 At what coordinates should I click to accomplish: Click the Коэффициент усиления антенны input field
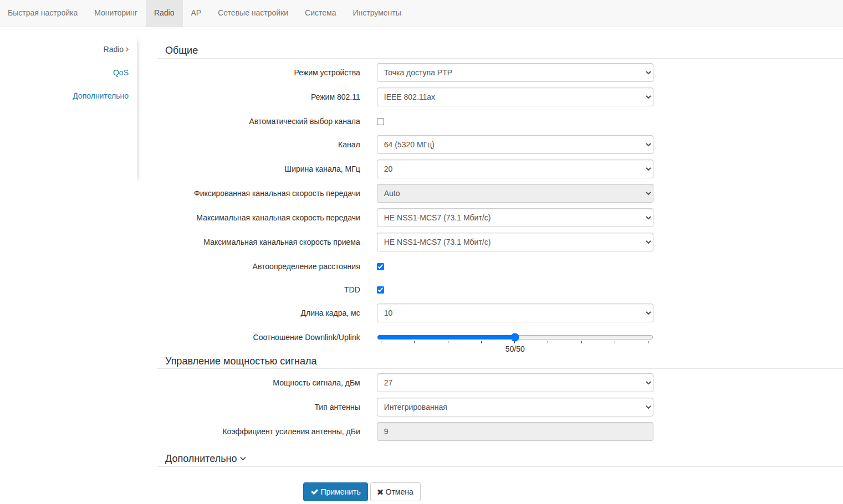514,432
